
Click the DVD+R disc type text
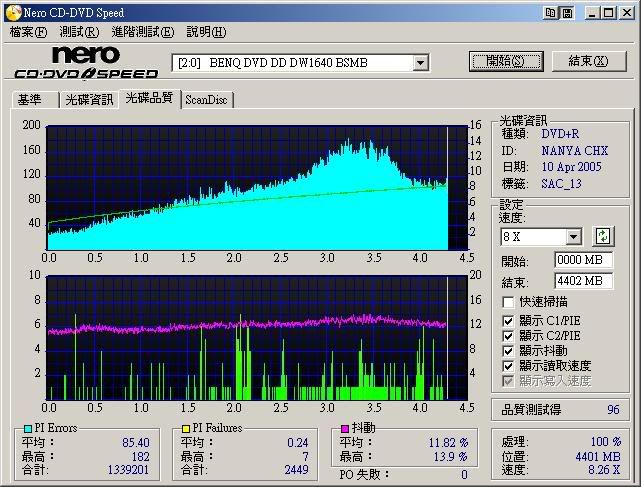coord(560,134)
